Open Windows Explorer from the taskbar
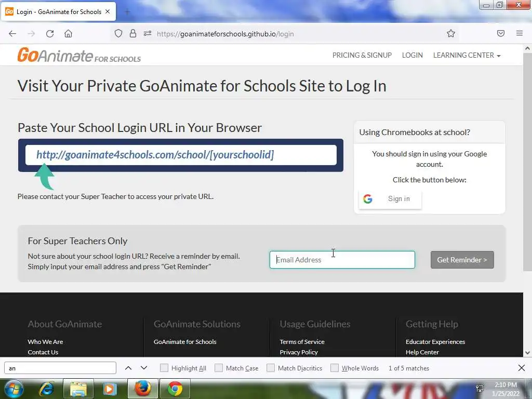This screenshot has width=532, height=399. click(x=78, y=389)
